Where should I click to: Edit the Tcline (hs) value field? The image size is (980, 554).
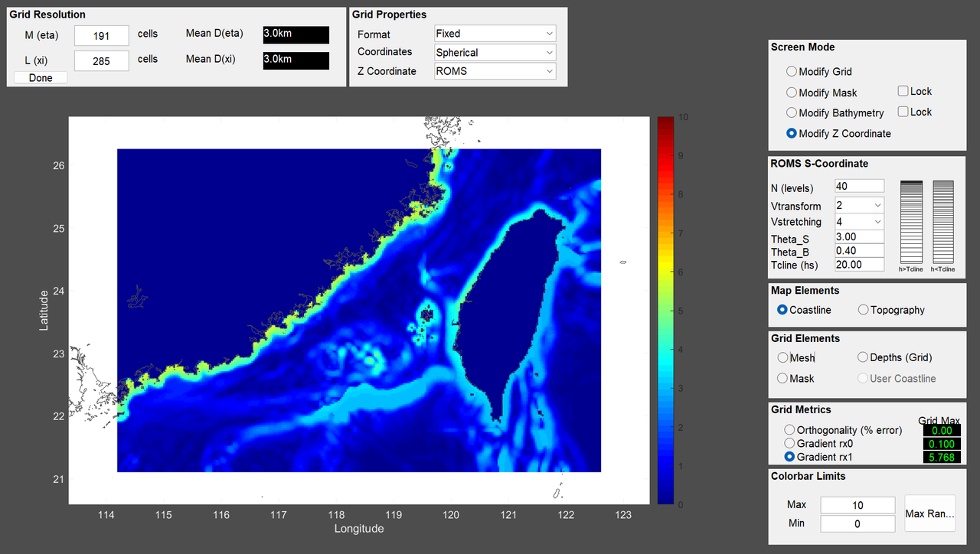pos(860,265)
